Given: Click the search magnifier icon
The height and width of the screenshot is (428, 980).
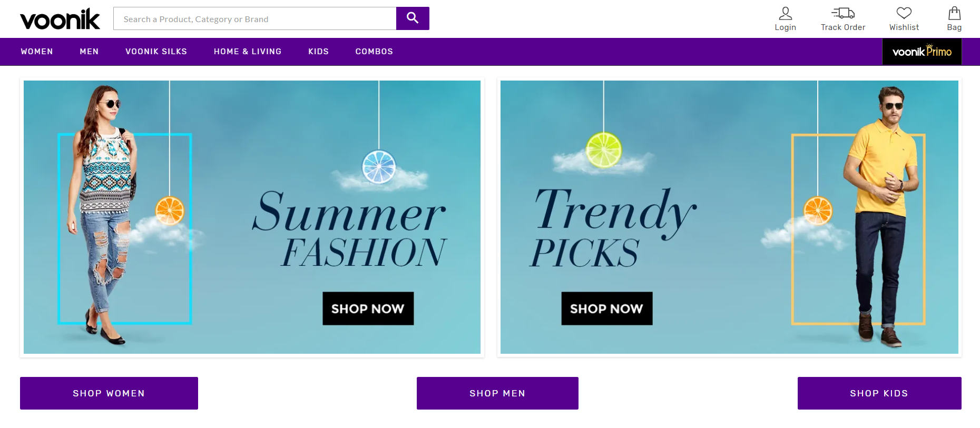Looking at the screenshot, I should tap(413, 18).
